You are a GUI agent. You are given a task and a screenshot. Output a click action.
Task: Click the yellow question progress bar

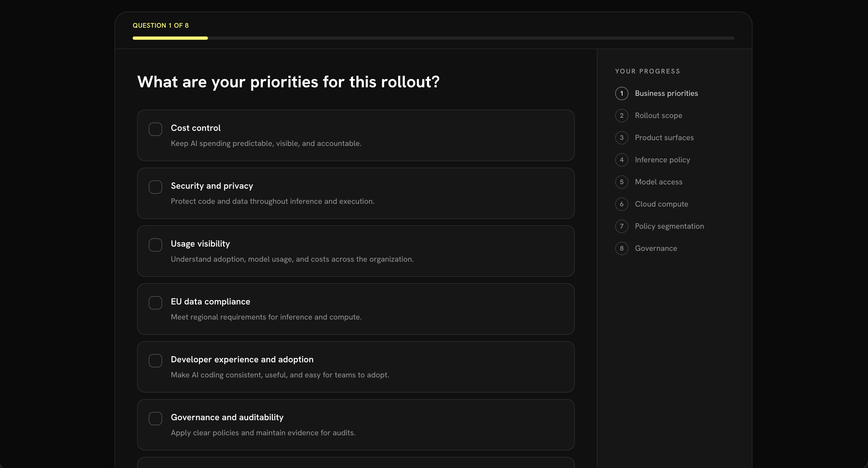click(x=170, y=38)
